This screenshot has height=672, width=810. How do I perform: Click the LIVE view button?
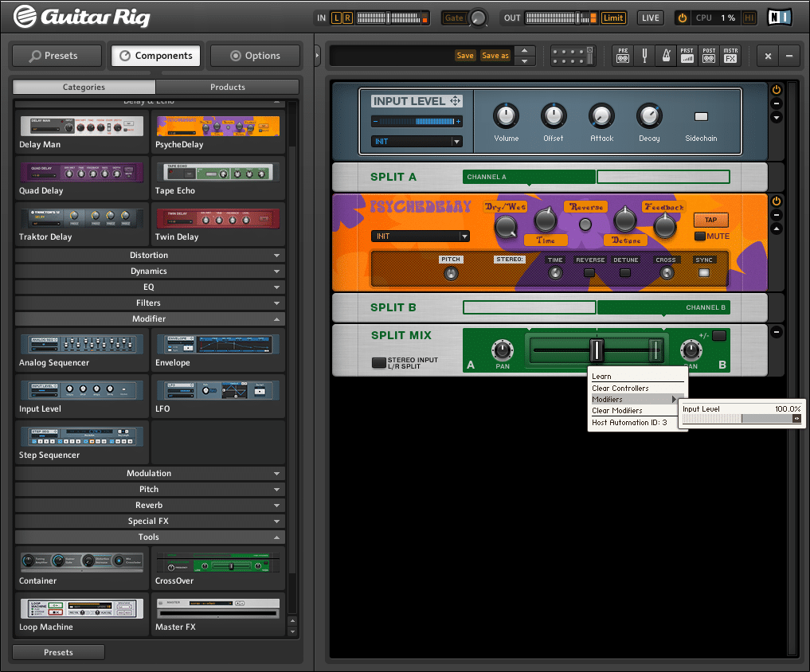651,18
